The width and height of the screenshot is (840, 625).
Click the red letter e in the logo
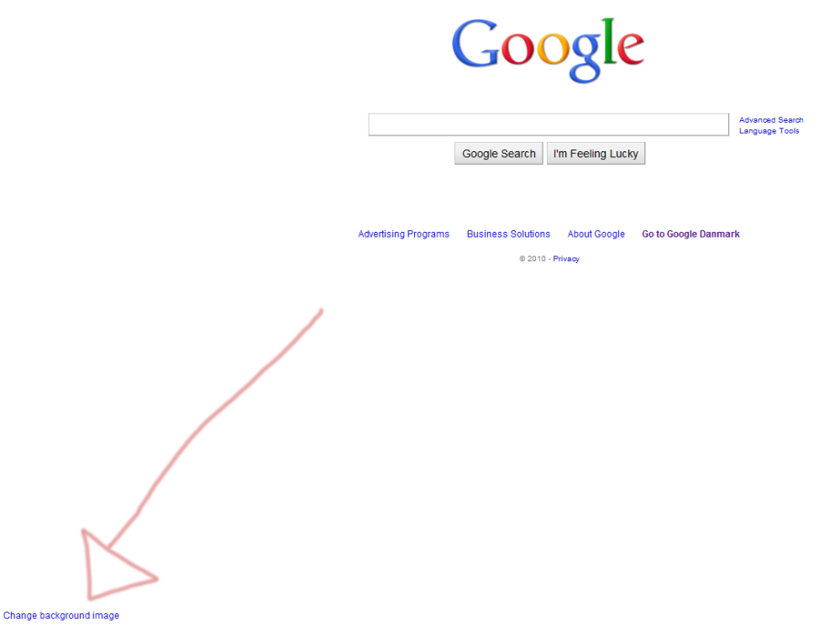point(631,49)
